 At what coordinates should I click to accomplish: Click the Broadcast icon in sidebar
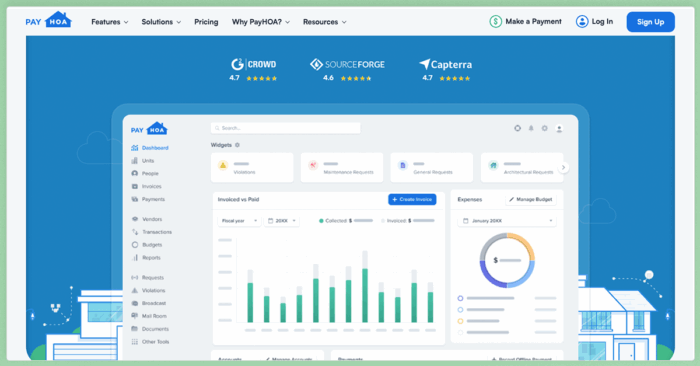pyautogui.click(x=134, y=303)
